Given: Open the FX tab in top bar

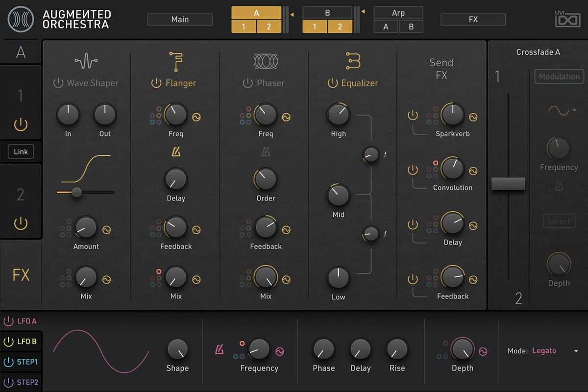Looking at the screenshot, I should click(473, 19).
